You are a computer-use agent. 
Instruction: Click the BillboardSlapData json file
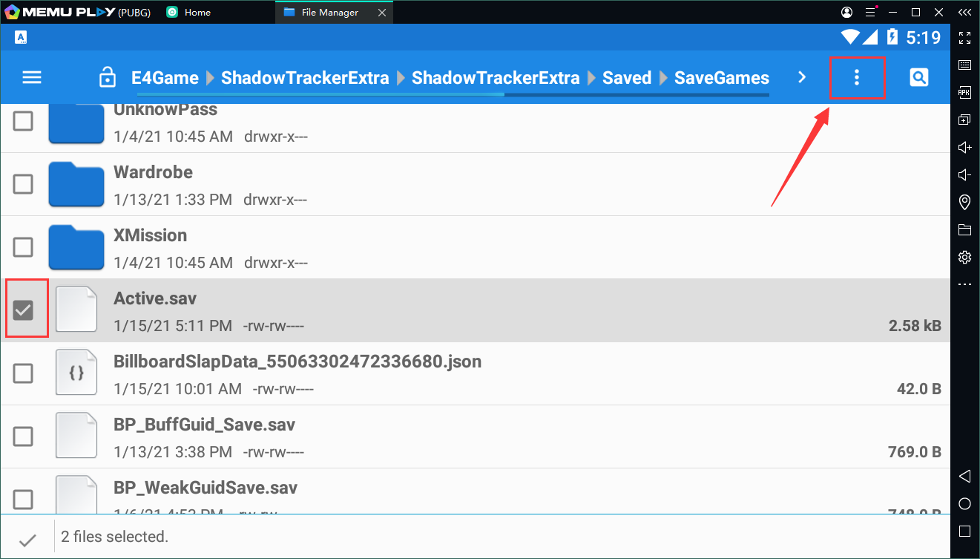[x=297, y=362]
